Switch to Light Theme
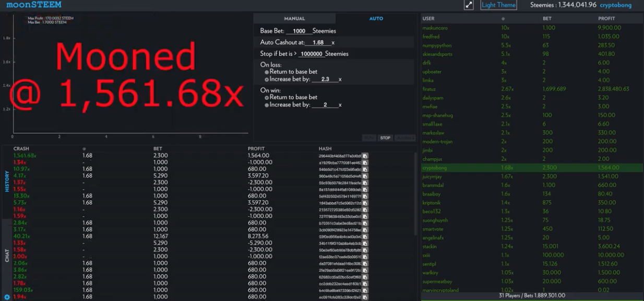The height and width of the screenshot is (301, 644). pos(498,5)
